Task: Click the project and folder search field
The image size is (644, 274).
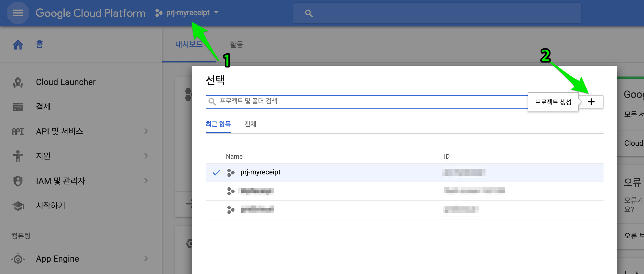Action: 367,102
